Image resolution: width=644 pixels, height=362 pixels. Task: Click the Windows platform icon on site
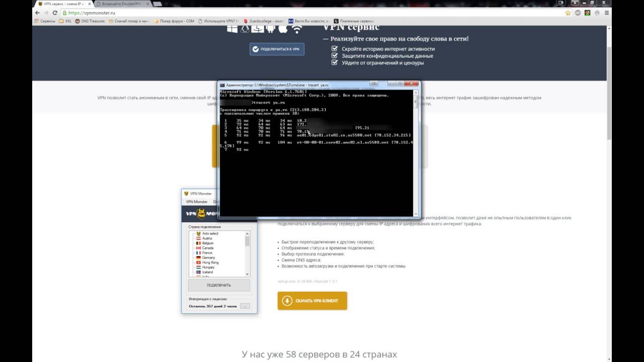click(x=232, y=29)
